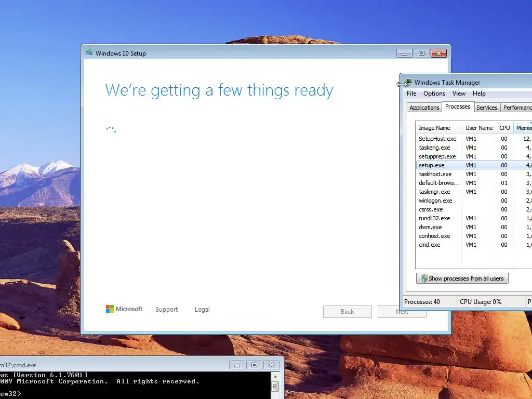The image size is (532, 399).
Task: Select the SetupHost.exe process row
Action: 474,139
